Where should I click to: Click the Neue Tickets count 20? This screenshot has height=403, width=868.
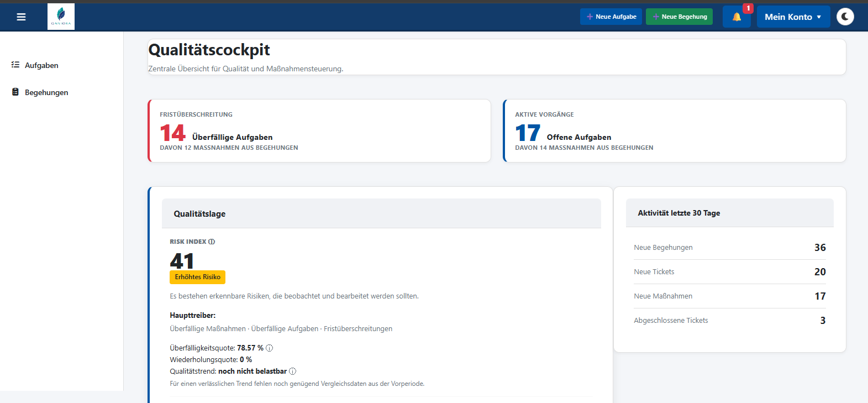coord(820,272)
